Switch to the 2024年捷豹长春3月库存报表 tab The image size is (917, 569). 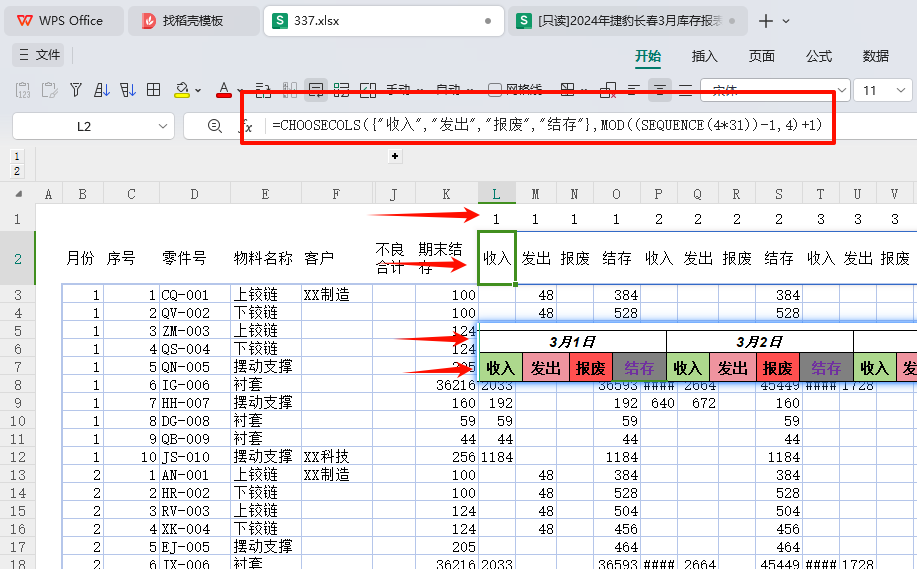point(628,21)
